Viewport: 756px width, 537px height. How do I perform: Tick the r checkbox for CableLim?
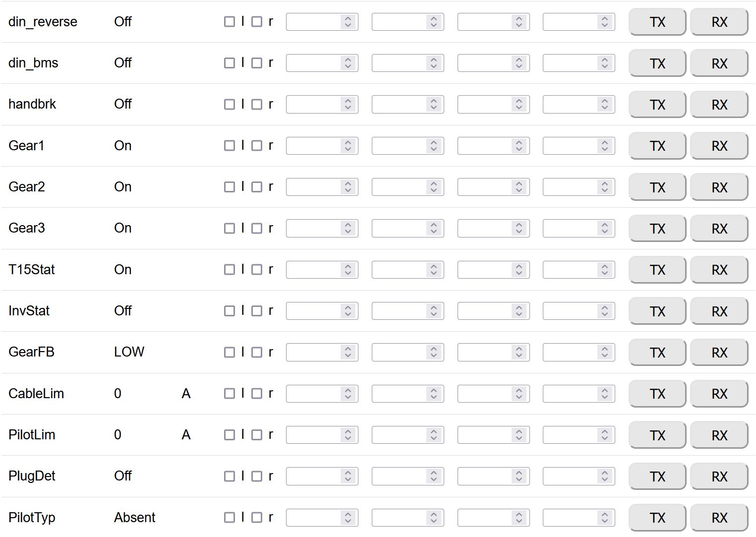257,394
